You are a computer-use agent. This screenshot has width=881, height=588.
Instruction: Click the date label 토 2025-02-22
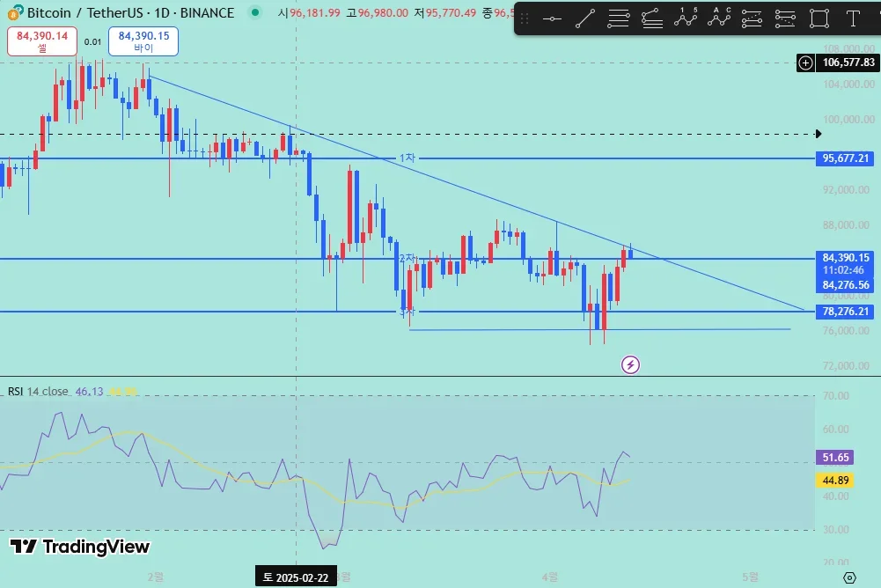point(296,577)
